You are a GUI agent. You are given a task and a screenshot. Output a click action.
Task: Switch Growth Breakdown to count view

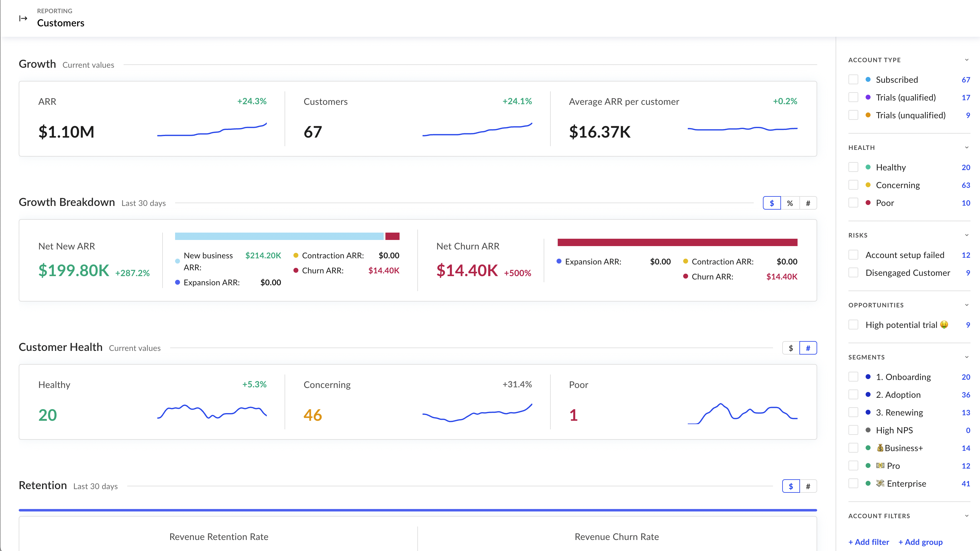pyautogui.click(x=808, y=203)
